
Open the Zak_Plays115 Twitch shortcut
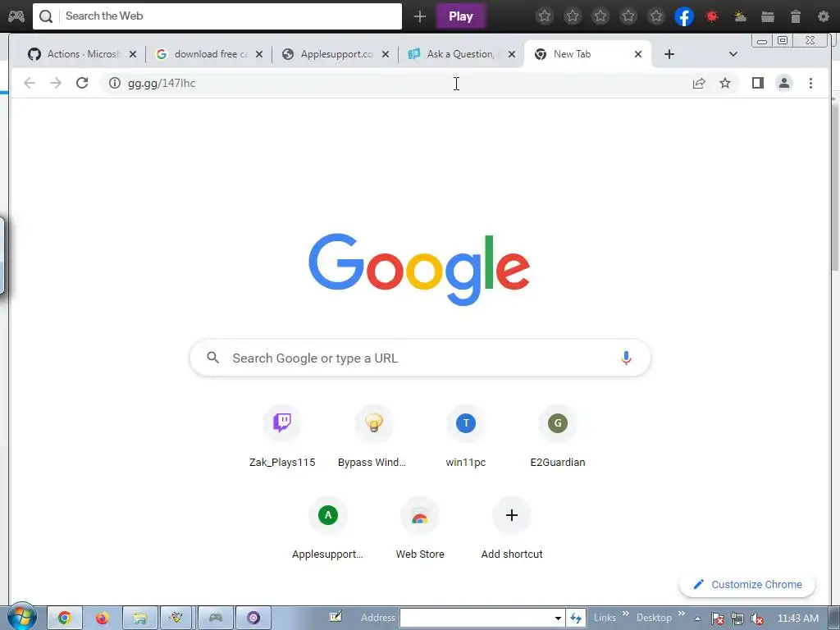tap(282, 438)
